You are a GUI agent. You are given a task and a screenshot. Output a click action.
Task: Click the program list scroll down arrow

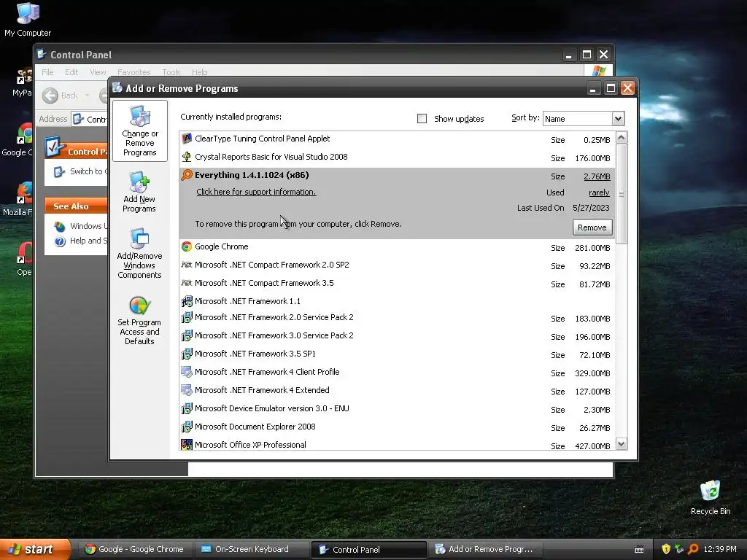(622, 444)
